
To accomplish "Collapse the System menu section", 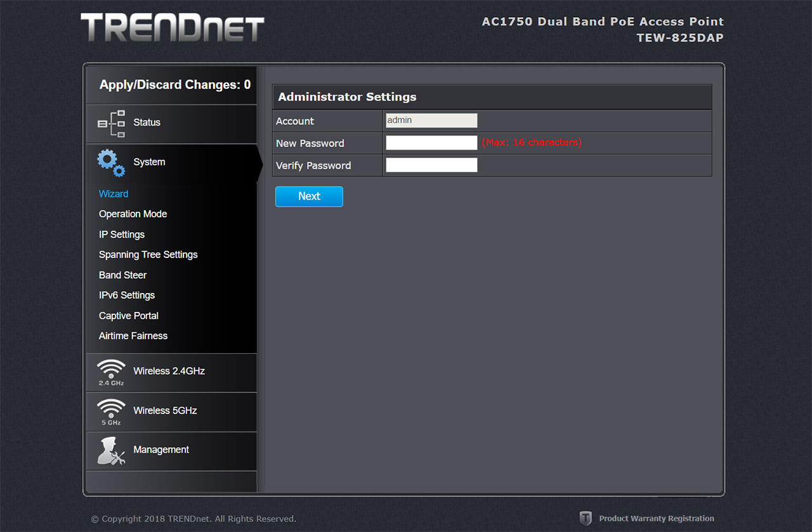I will click(x=149, y=162).
